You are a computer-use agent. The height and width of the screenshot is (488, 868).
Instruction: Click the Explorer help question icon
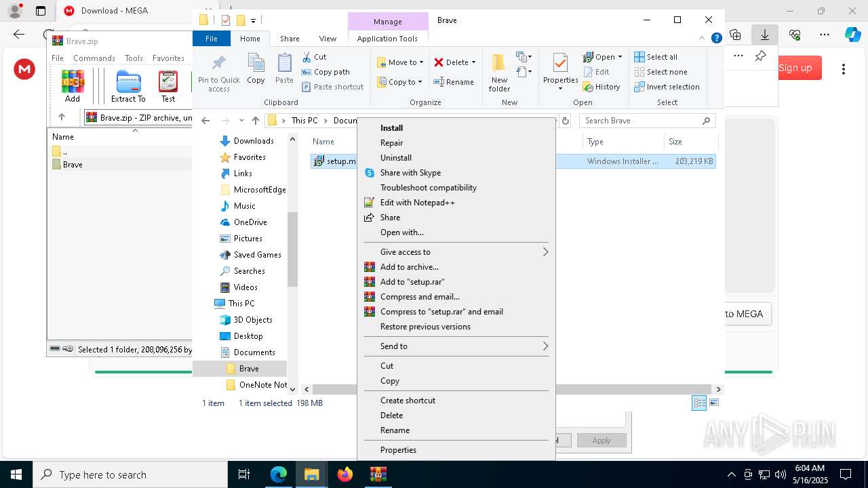pos(716,39)
